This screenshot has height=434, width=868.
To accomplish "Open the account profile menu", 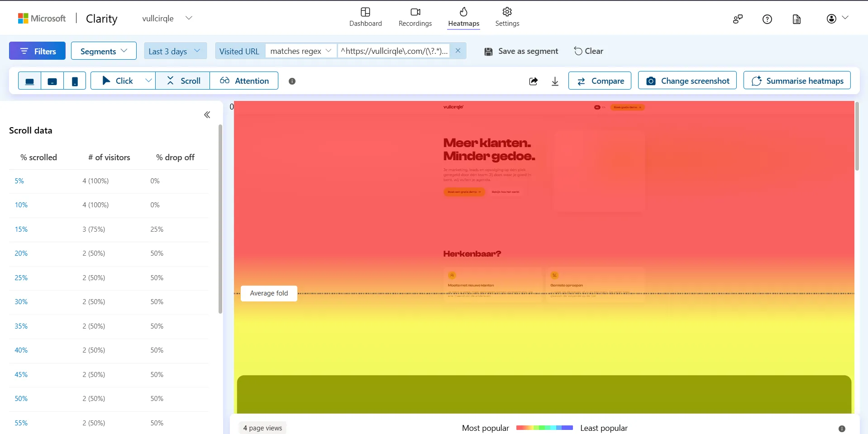I will pyautogui.click(x=837, y=19).
